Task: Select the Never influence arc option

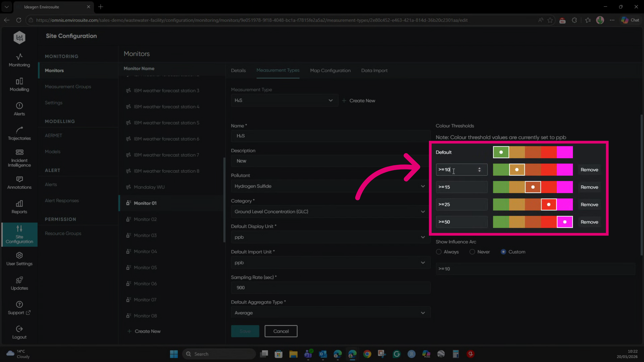Action: pyautogui.click(x=472, y=252)
